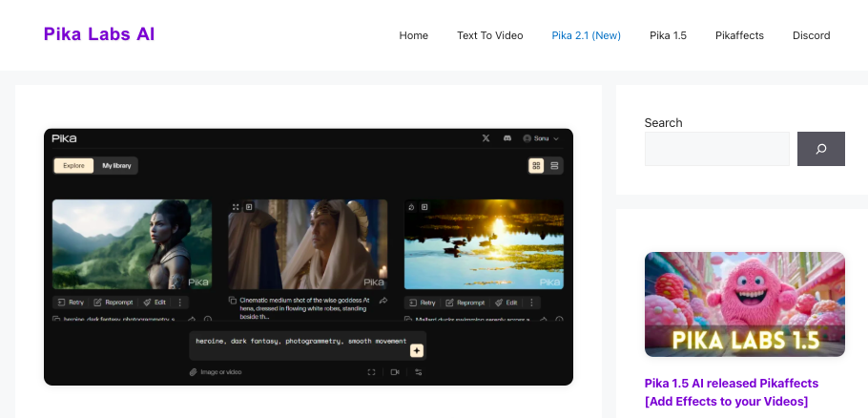Retry the mallard ducks video

[x=422, y=303]
